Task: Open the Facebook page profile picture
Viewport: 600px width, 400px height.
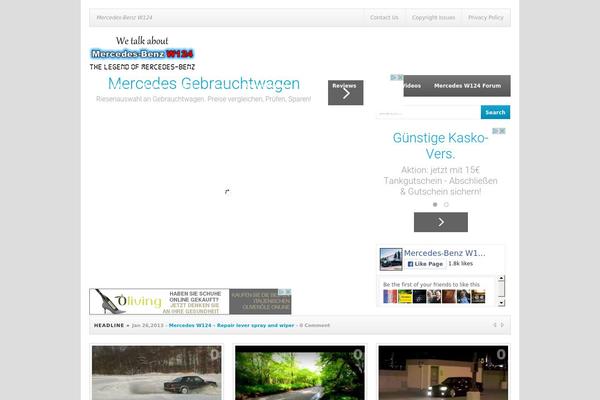Action: coord(391,259)
